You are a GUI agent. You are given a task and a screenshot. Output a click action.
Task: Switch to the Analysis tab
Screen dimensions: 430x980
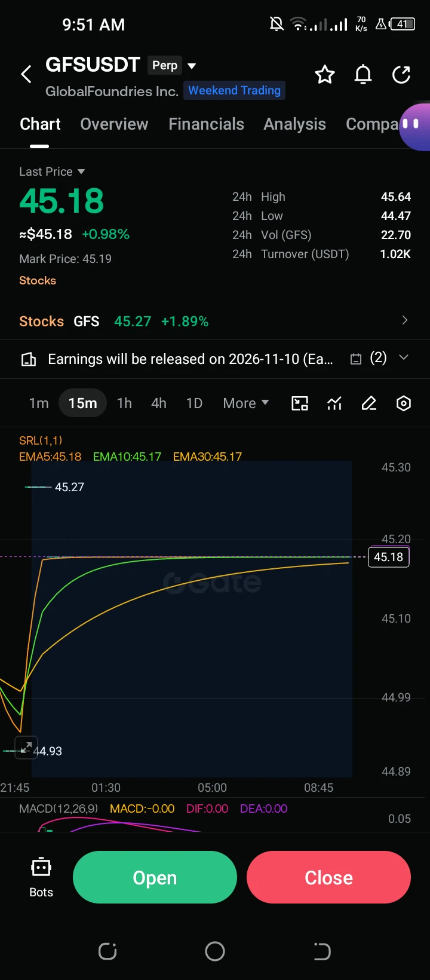(294, 124)
